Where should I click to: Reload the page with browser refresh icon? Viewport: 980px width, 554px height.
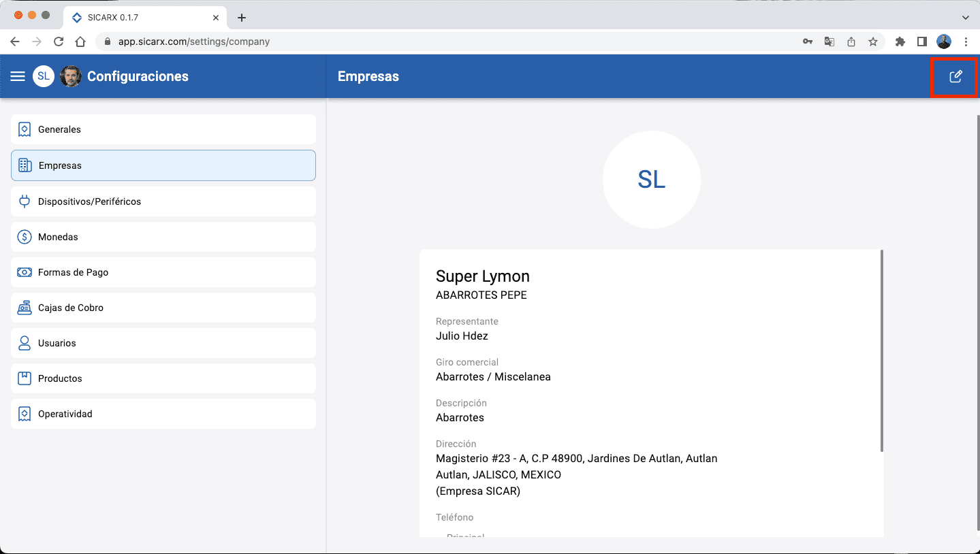point(59,42)
